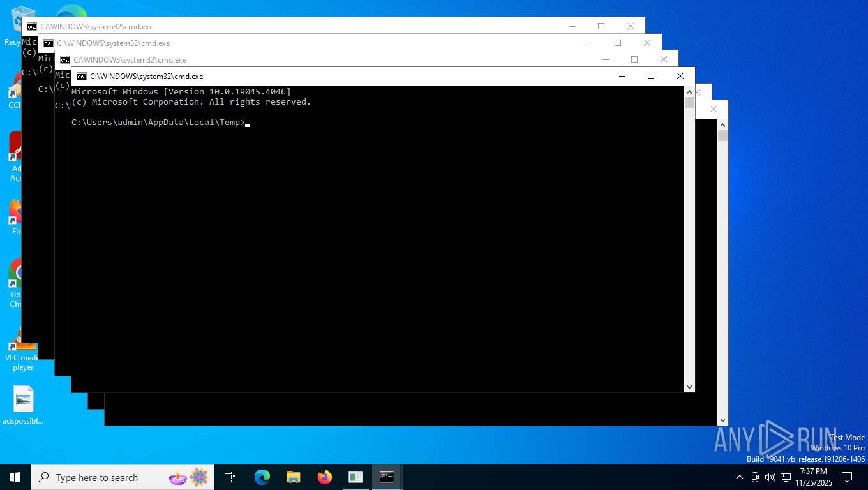Viewport: 868px width, 490px height.
Task: Select the adspossibl... image file on desktop
Action: point(23,406)
